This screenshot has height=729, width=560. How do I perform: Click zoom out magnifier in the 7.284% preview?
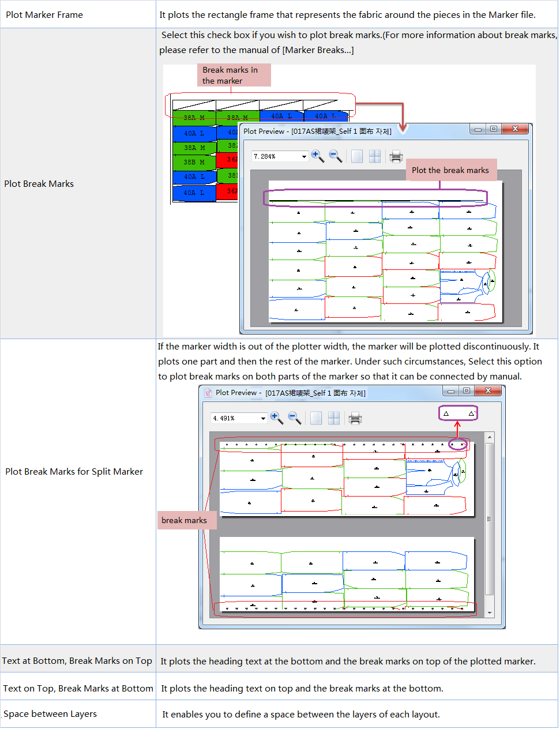point(335,156)
